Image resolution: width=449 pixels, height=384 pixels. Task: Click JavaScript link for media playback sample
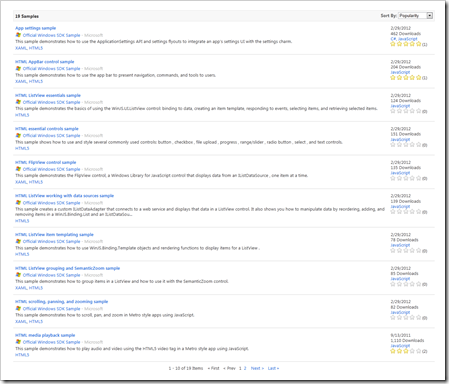(400, 346)
